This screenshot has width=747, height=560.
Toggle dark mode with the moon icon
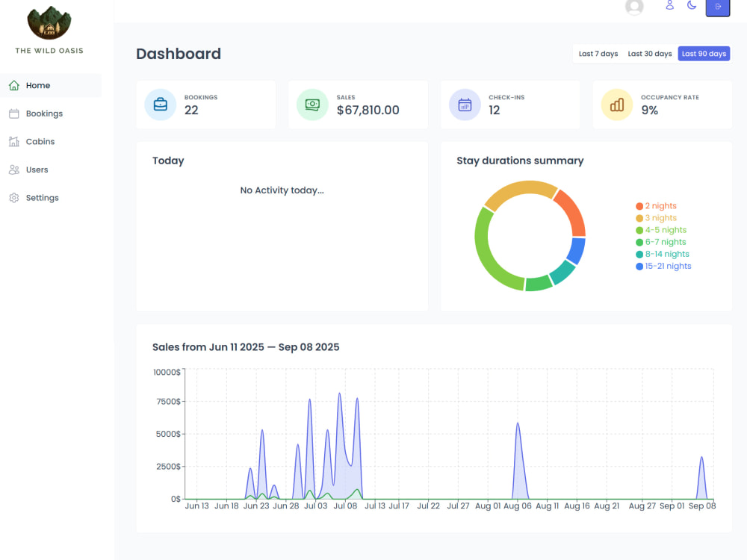(x=692, y=6)
